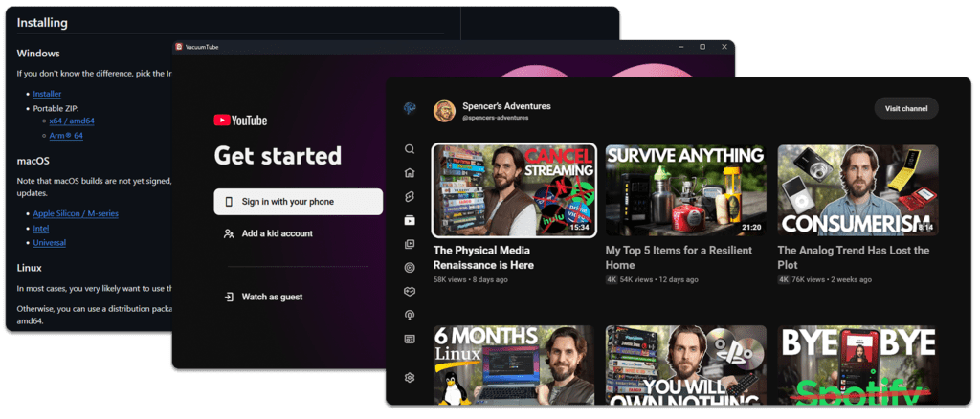The image size is (980, 419).
Task: Click the Get started heading
Action: [278, 156]
